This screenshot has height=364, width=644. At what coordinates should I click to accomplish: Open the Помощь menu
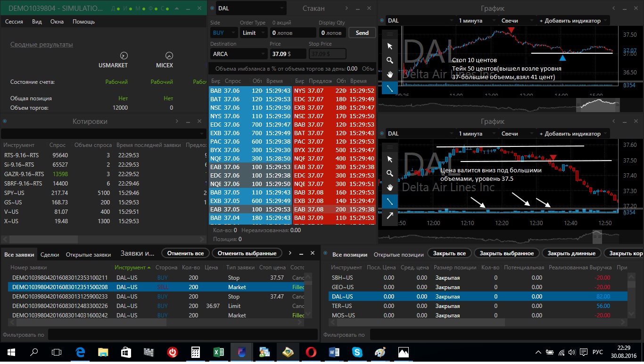point(83,22)
